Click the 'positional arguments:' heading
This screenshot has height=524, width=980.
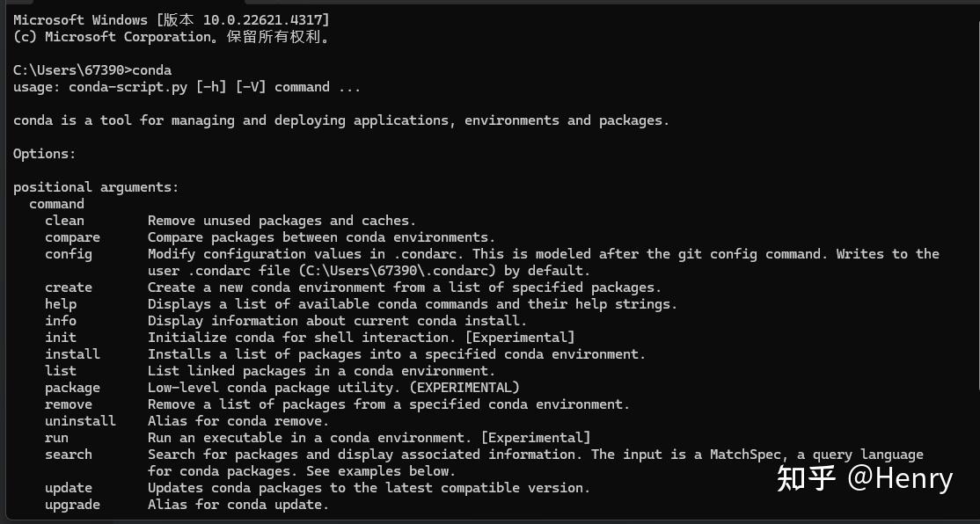(96, 187)
